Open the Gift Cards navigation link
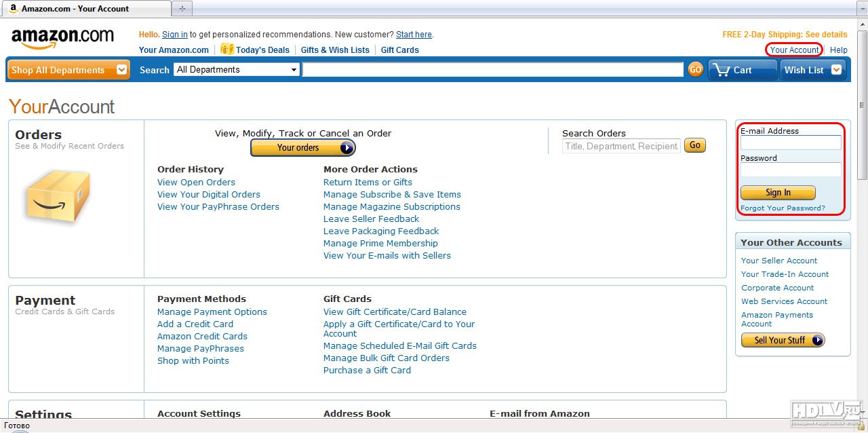Viewport: 868px width, 433px height. point(400,50)
